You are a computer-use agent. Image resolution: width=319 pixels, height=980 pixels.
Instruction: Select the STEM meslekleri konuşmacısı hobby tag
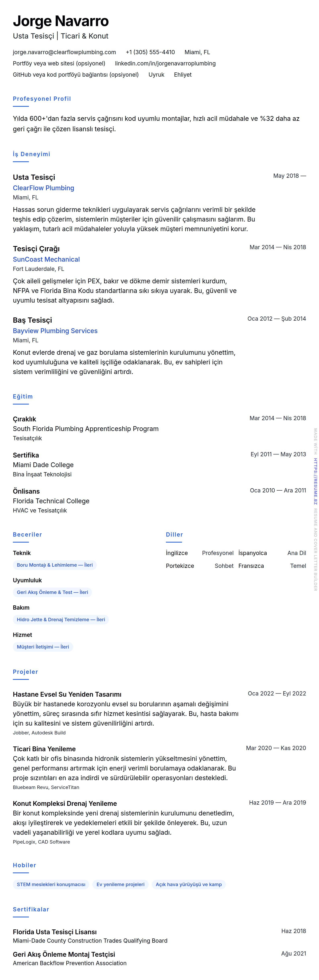point(51,884)
